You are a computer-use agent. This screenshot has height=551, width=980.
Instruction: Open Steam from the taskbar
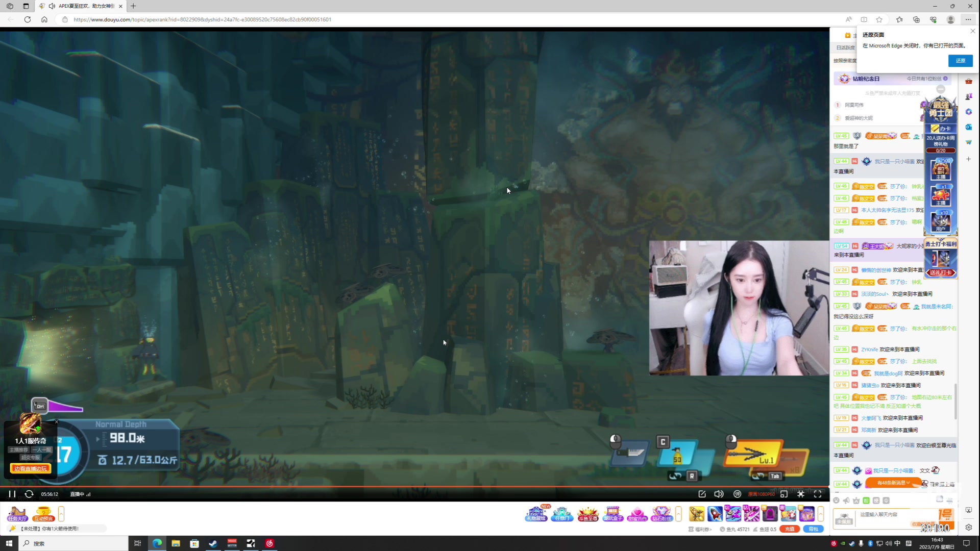pyautogui.click(x=213, y=543)
